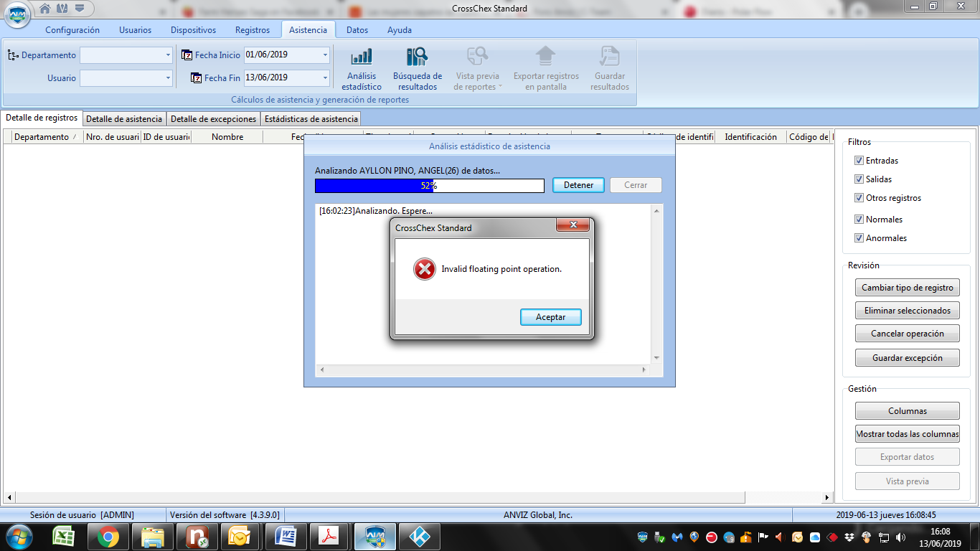Toggle the Normales checkbox
980x551 pixels.
tap(859, 220)
